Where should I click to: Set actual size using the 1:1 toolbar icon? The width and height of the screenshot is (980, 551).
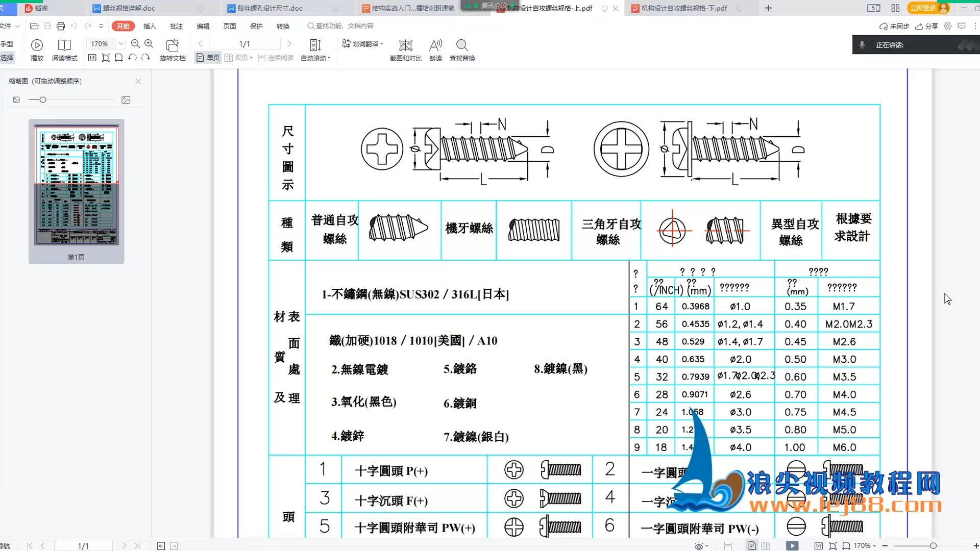[92, 58]
